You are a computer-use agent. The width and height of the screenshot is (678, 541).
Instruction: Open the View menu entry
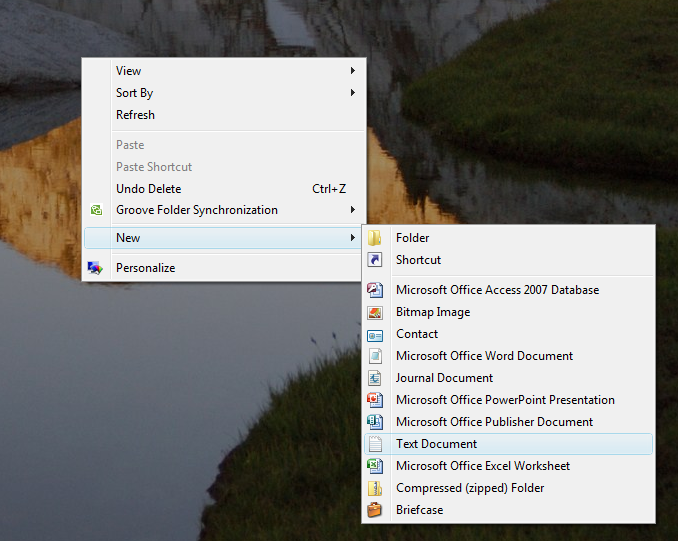point(224,70)
